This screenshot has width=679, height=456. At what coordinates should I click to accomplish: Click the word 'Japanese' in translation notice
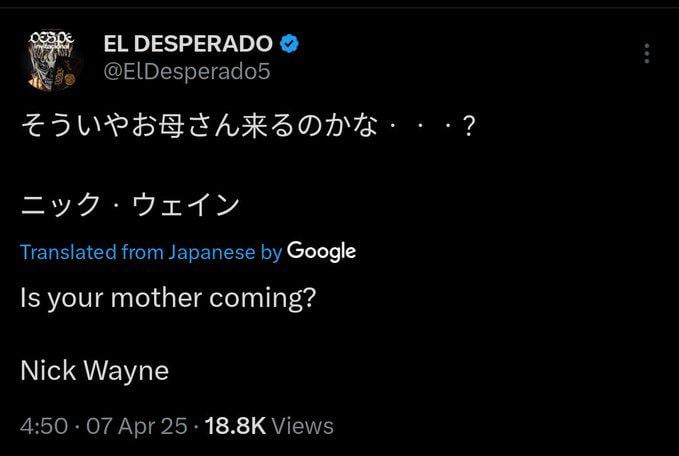point(212,252)
